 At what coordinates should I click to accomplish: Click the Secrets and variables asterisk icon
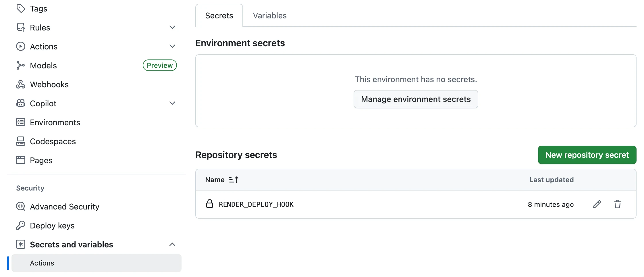[21, 245]
